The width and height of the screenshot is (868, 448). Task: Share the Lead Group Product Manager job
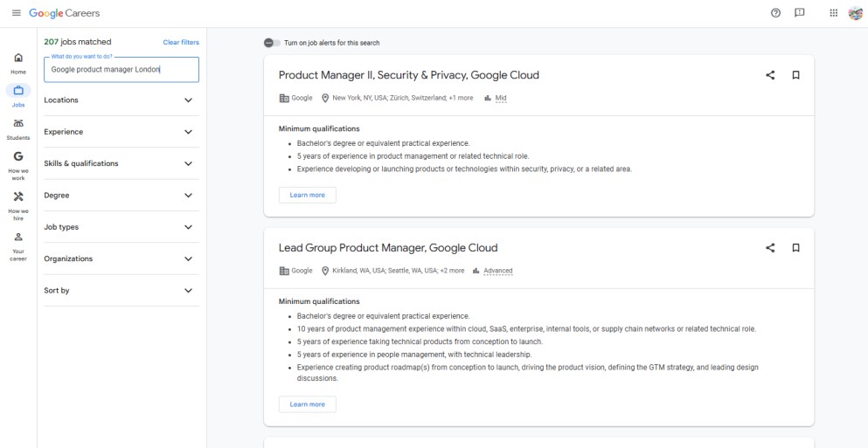click(770, 248)
